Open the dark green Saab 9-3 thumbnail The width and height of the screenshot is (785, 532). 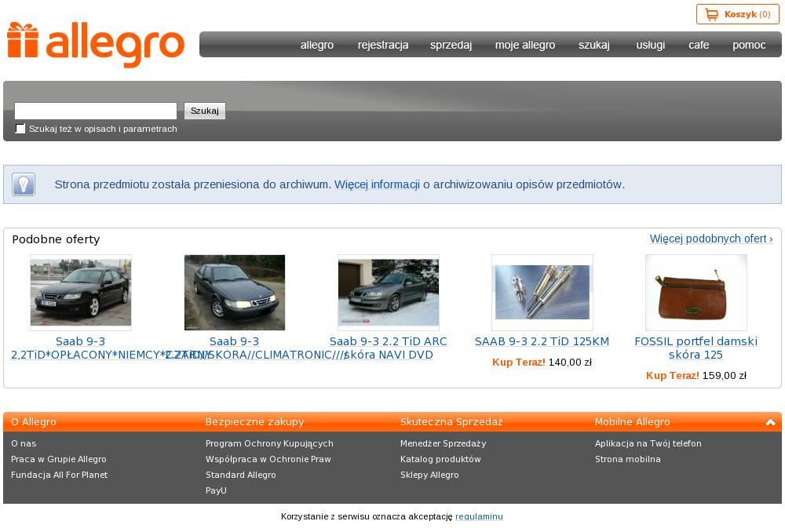(234, 292)
